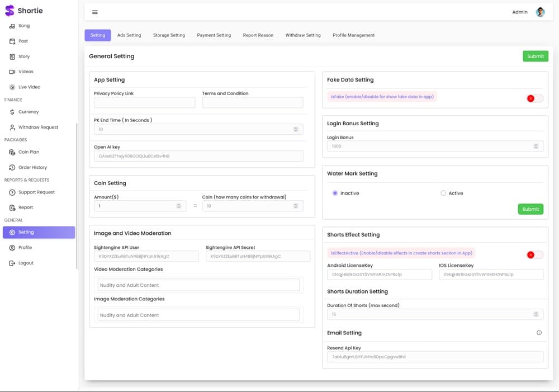Click the Submit button in General Setting header
This screenshot has height=392, width=559.
pos(535,56)
